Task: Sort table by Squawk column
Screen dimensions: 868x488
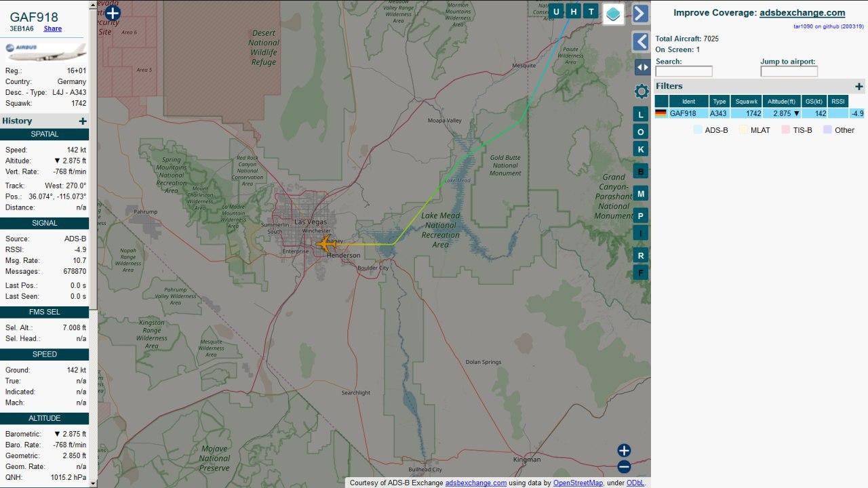Action: 746,102
